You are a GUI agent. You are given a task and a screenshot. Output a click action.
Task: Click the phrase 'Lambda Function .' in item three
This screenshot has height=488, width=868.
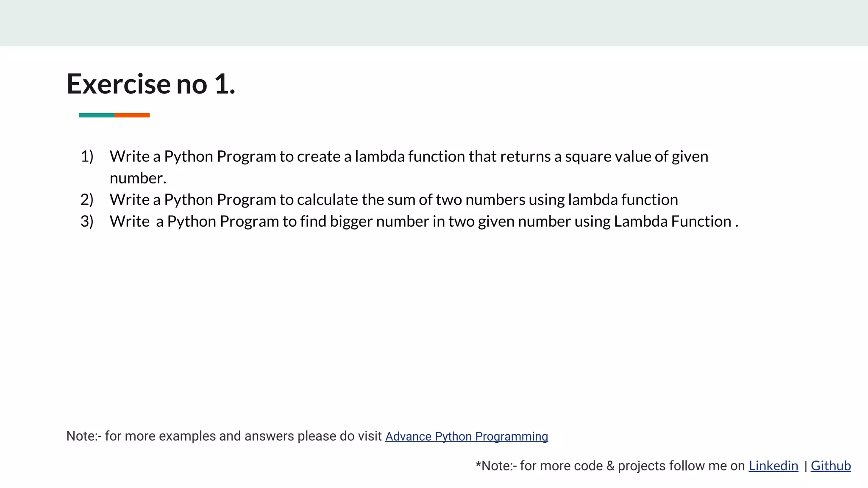coord(676,222)
